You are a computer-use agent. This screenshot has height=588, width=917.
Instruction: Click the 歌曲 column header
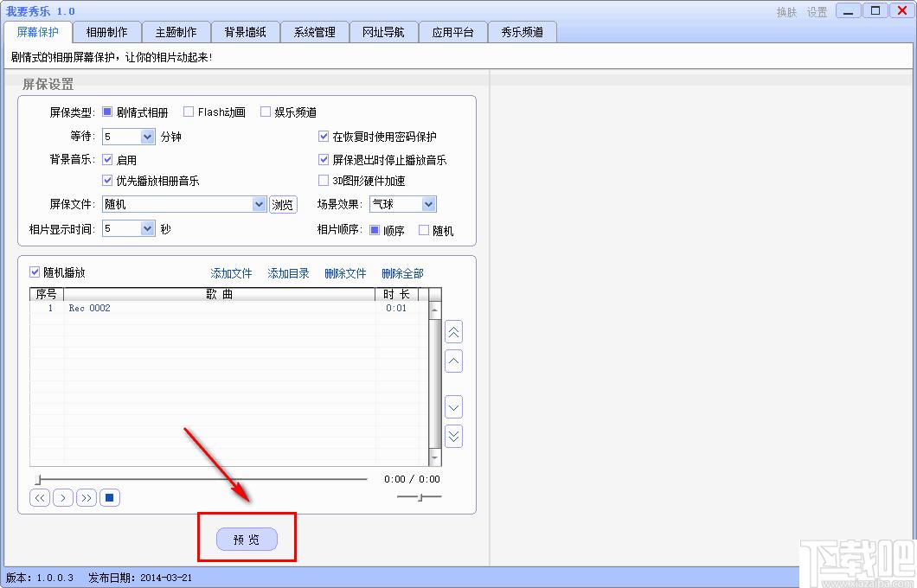(220, 294)
